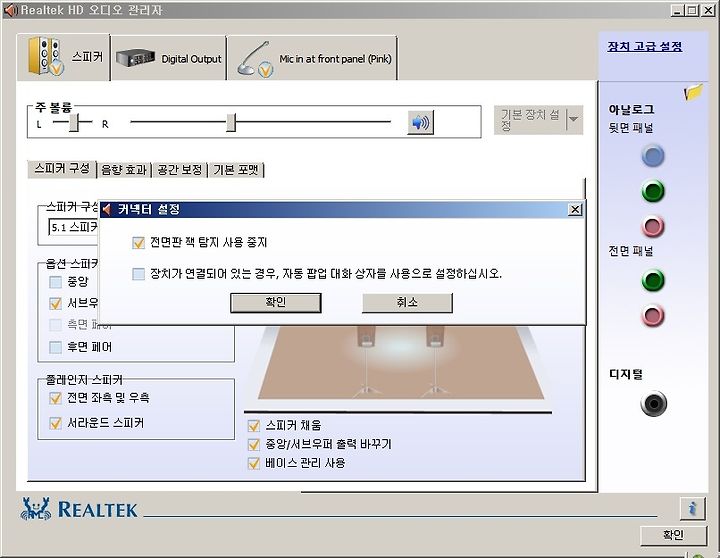Select the 공간 보정 sub-tab
The width and height of the screenshot is (720, 558).
(180, 170)
